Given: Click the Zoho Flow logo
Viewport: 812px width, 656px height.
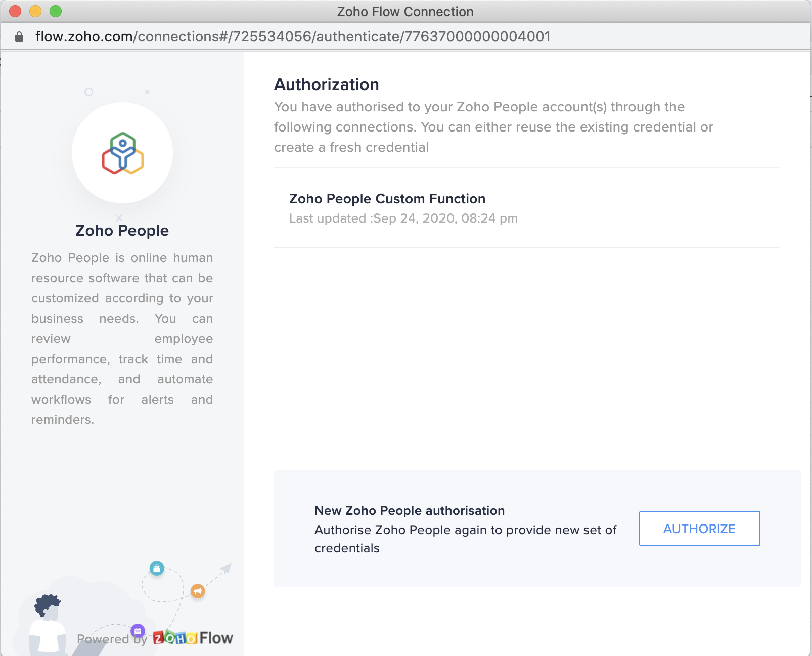Looking at the screenshot, I should point(193,638).
